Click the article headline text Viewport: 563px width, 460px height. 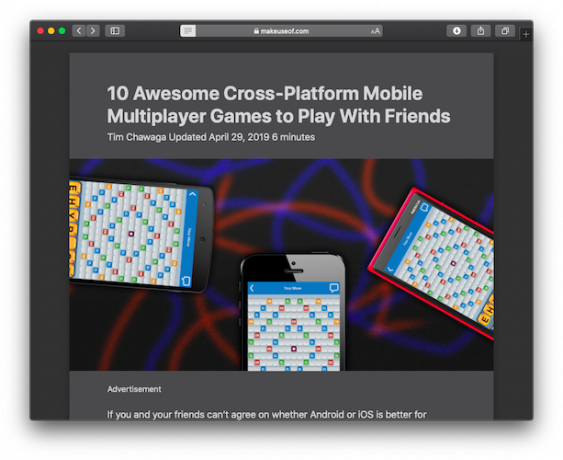click(279, 104)
